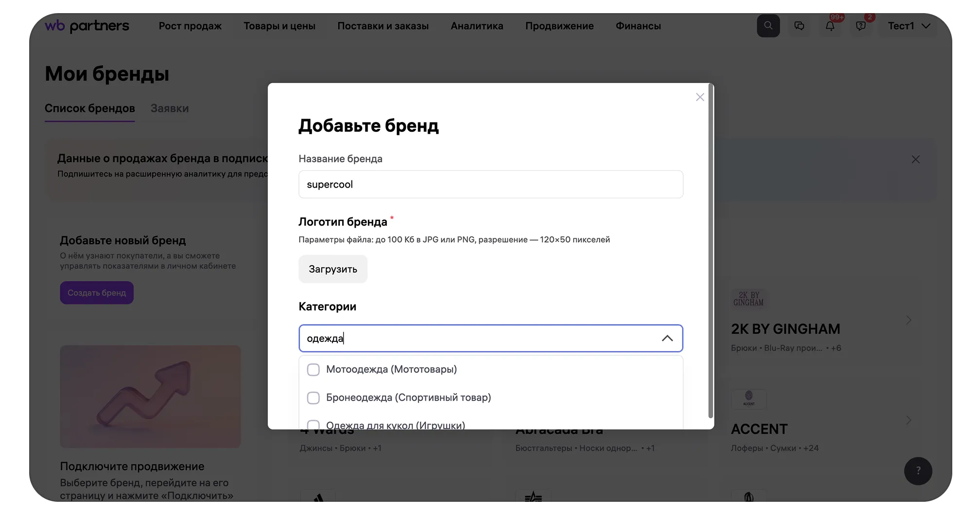Open the notifications bell icon
This screenshot has width=980, height=512.
pos(830,26)
